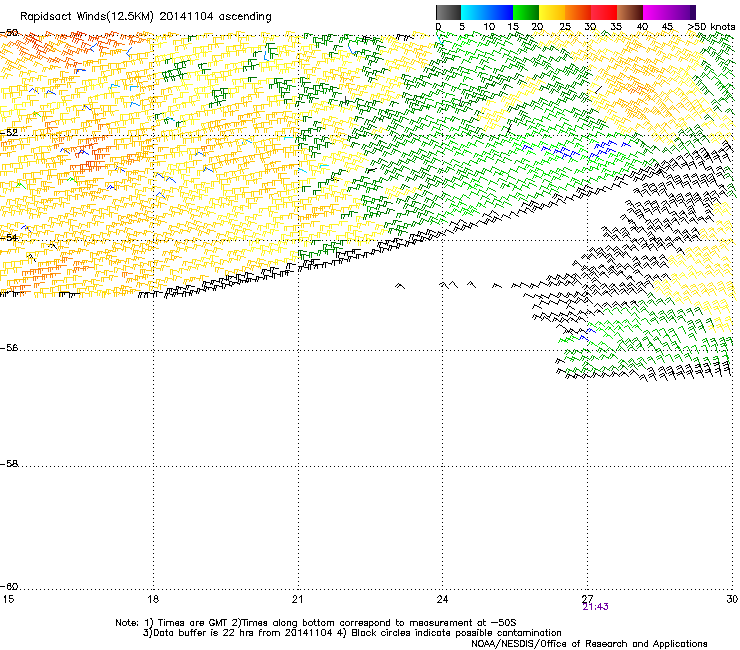Click longitude label 15 on bottom axis
Image resolution: width=740 pixels, height=650 pixels.
(8, 599)
